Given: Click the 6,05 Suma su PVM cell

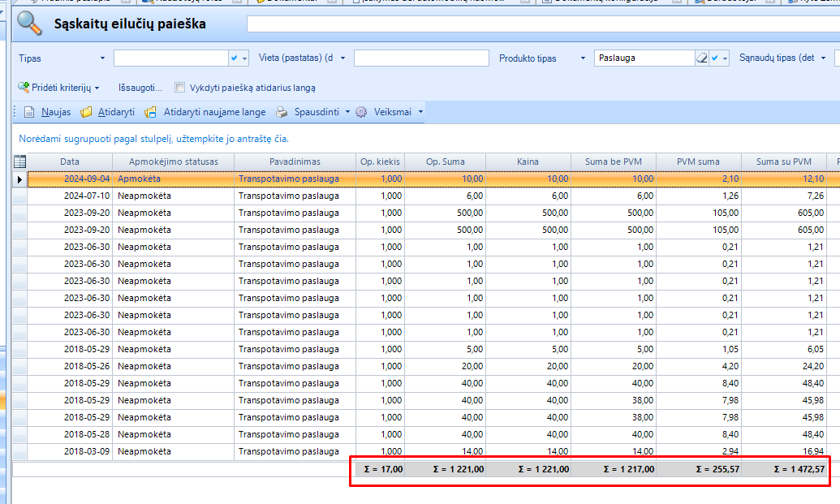Looking at the screenshot, I should tap(784, 349).
